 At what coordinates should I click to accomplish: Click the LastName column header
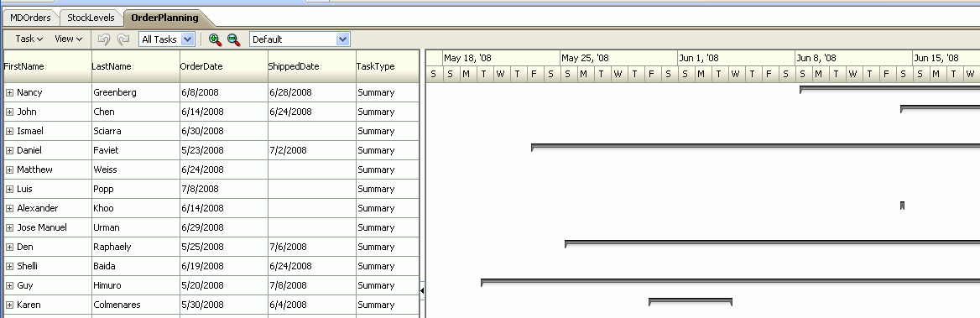(x=136, y=66)
